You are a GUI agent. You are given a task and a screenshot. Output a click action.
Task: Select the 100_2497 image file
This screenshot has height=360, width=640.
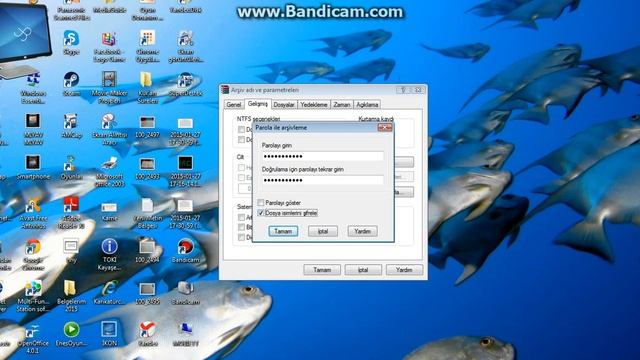tap(147, 126)
